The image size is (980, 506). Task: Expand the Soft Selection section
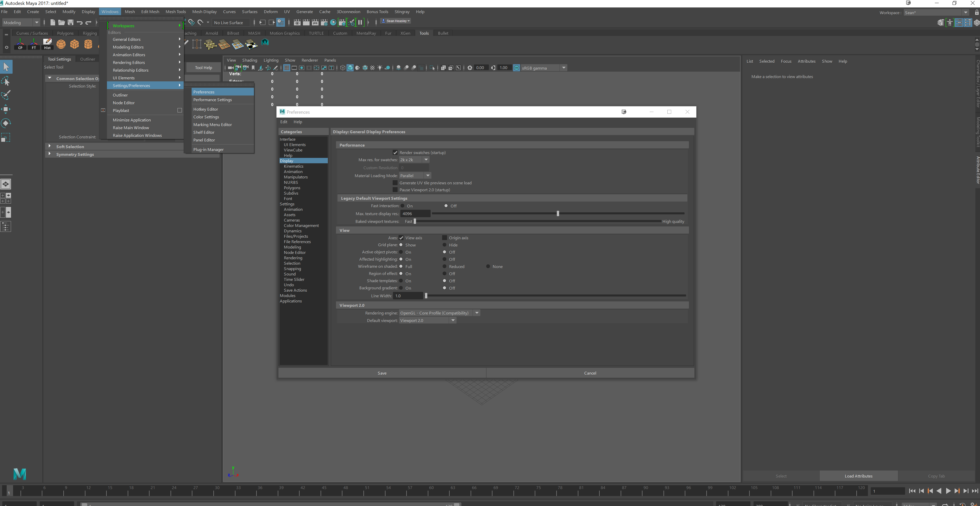point(50,146)
